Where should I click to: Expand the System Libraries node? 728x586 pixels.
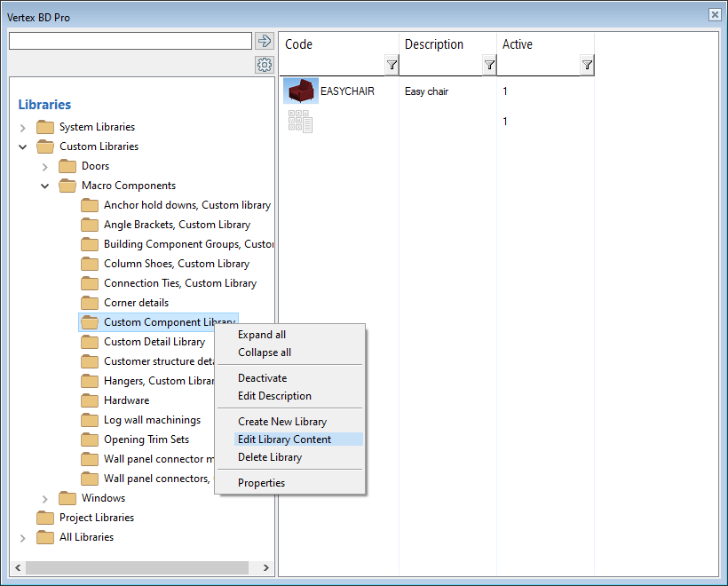tap(23, 128)
